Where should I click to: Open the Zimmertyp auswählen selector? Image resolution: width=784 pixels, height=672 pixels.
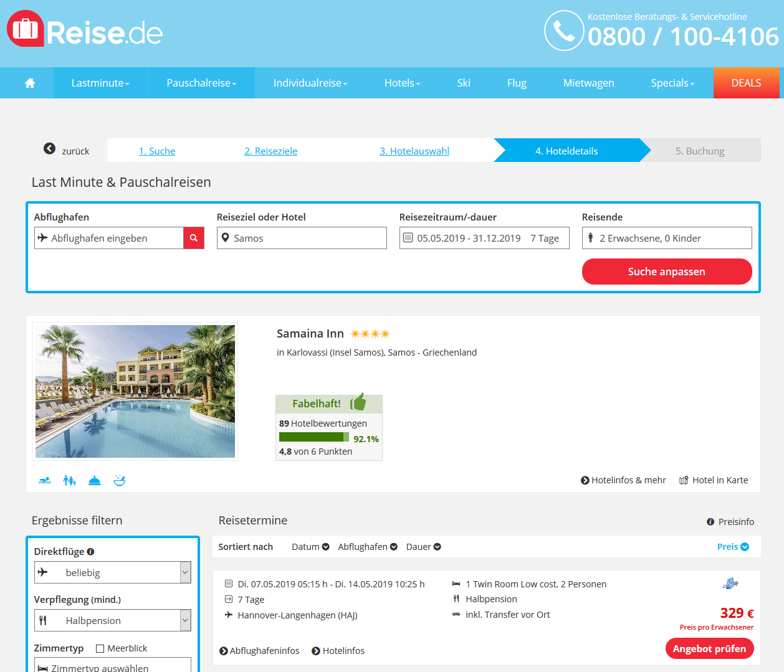[113, 665]
